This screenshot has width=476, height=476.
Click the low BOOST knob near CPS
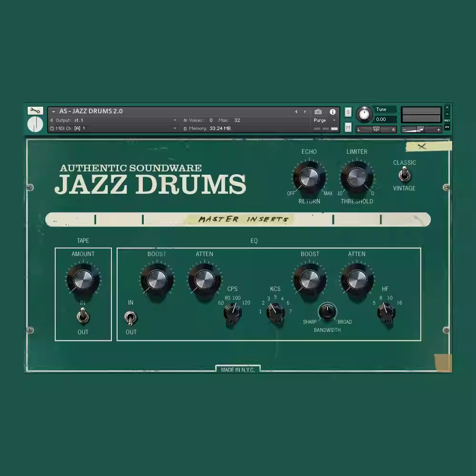[157, 279]
